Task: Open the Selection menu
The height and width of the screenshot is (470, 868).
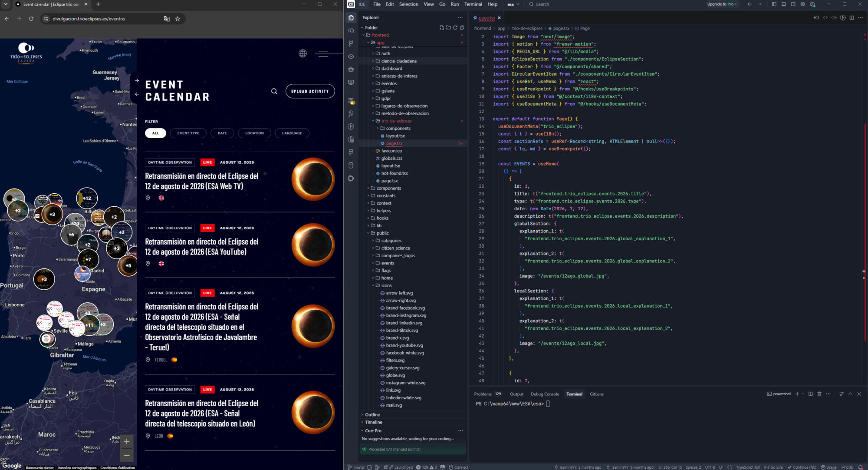Action: pos(409,4)
